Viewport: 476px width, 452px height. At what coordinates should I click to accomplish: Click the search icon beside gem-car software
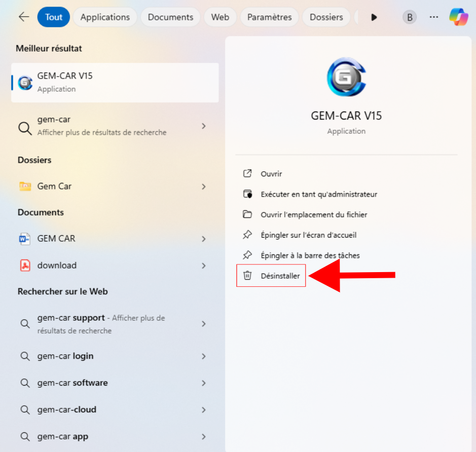[25, 383]
